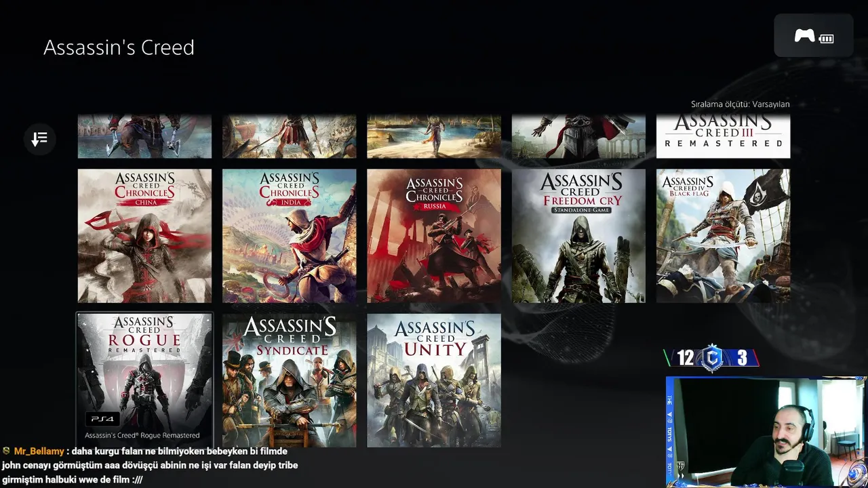Viewport: 868px width, 488px height.
Task: Select Assassin's Creed Freedom Cry tile
Action: tap(578, 236)
